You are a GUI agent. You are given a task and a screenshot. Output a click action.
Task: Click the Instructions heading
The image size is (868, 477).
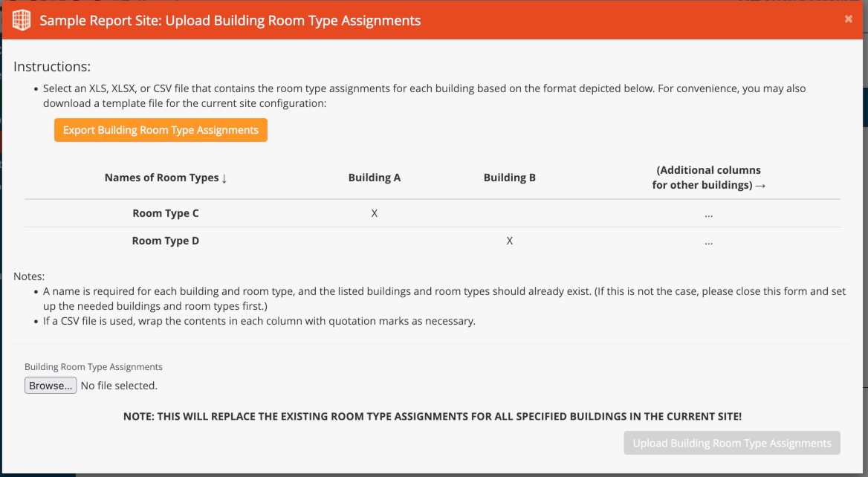click(52, 66)
